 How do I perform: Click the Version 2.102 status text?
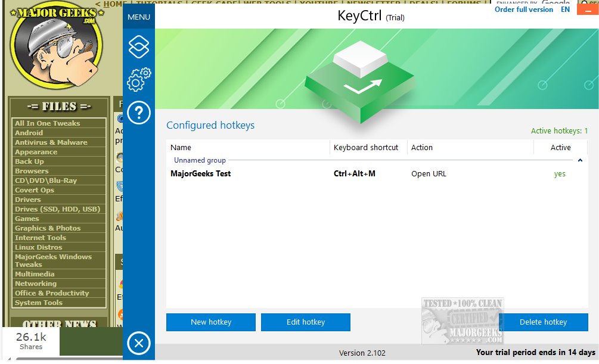[x=362, y=353]
